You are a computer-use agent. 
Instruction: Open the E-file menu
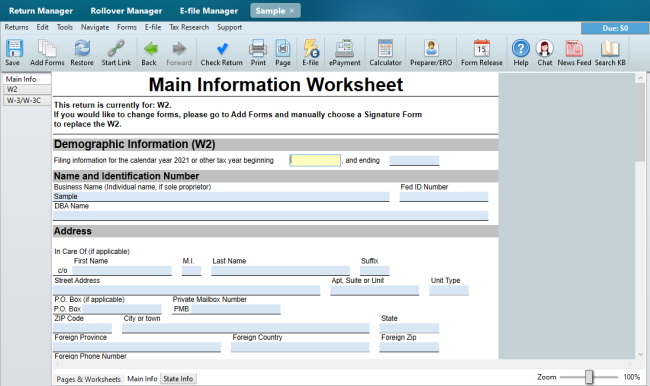point(153,27)
